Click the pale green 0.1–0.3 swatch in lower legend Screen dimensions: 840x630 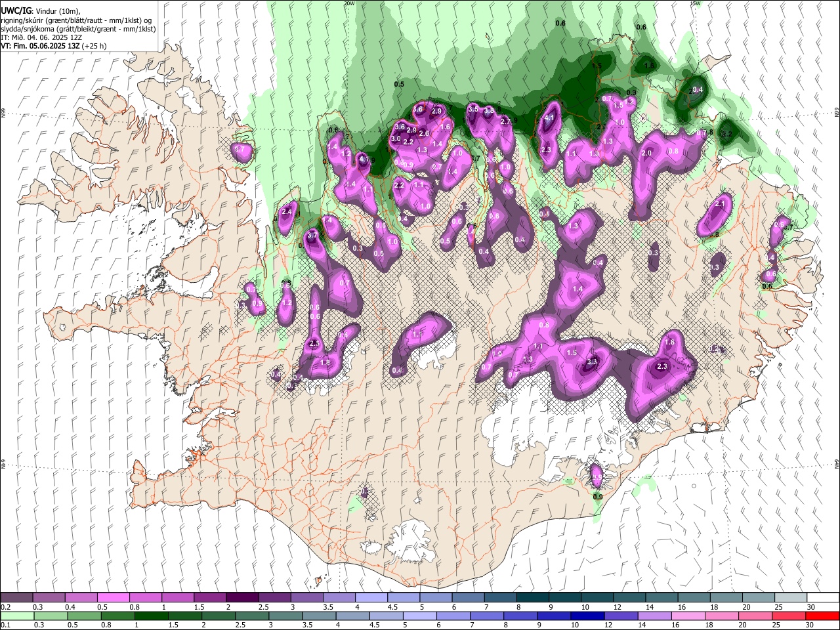[x=16, y=616]
